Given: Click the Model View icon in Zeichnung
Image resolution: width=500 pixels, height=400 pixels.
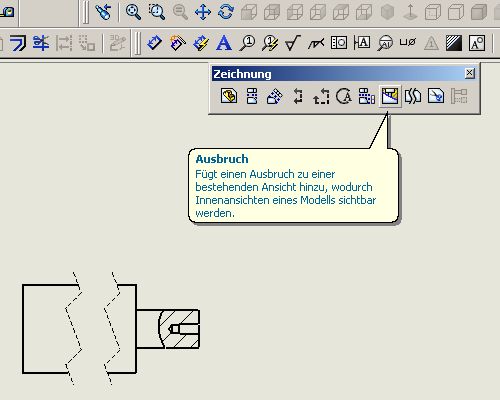Looking at the screenshot, I should coord(229,96).
